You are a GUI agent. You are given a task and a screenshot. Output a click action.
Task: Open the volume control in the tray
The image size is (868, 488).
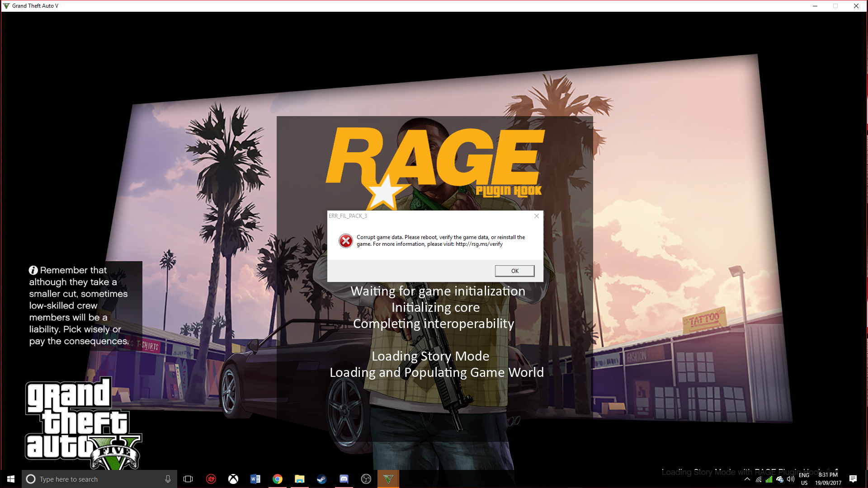(x=790, y=479)
